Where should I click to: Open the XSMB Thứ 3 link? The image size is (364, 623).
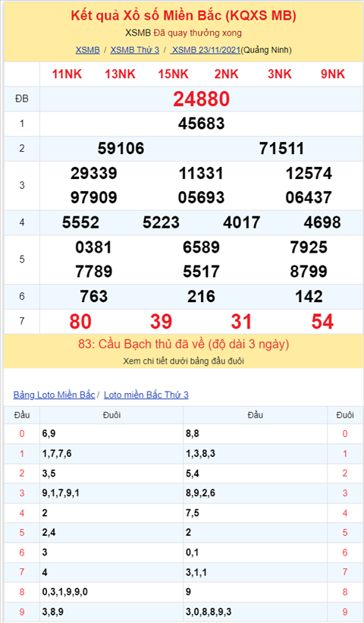pyautogui.click(x=134, y=50)
